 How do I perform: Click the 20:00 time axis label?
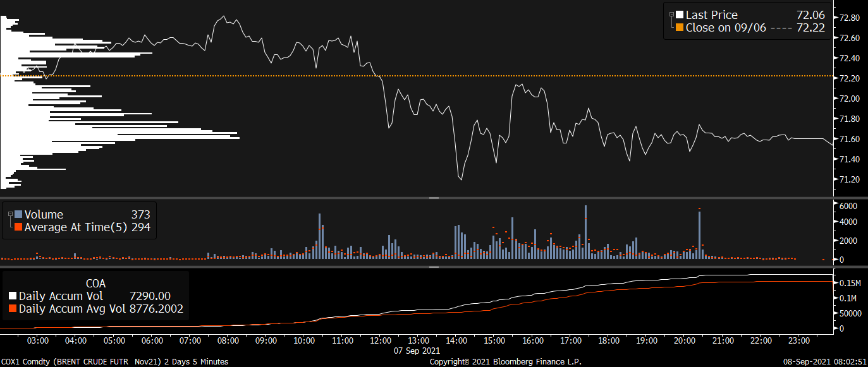[685, 340]
